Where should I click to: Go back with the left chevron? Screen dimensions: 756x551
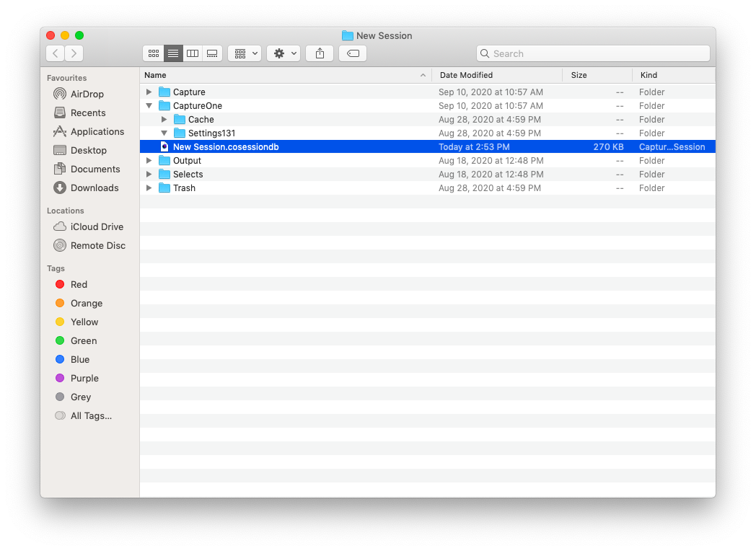pyautogui.click(x=56, y=53)
